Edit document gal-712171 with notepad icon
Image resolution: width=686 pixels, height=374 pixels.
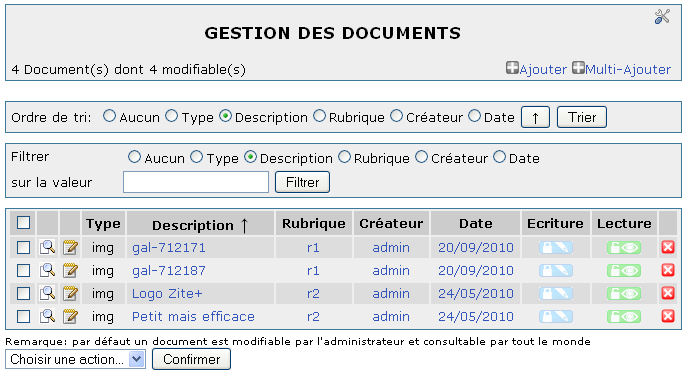pos(70,248)
